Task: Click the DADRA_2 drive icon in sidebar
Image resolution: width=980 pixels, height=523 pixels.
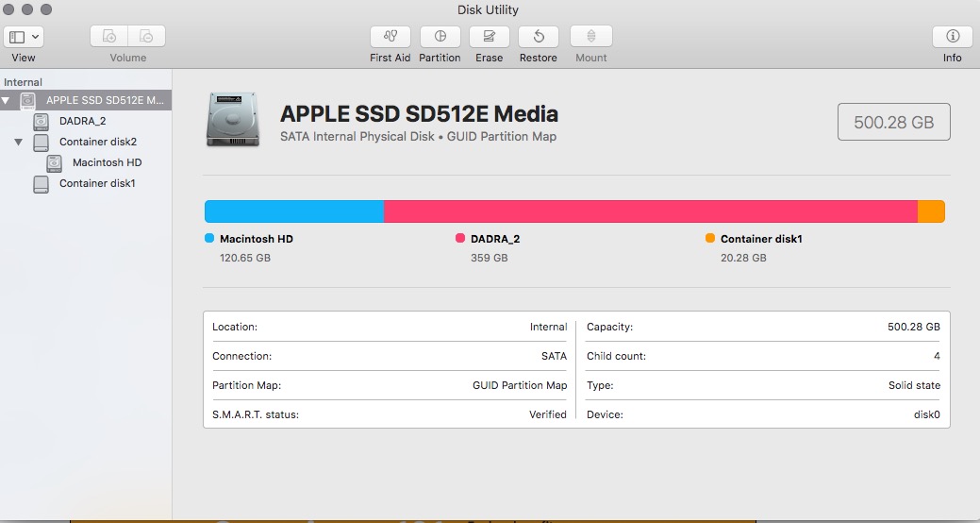Action: tap(41, 122)
